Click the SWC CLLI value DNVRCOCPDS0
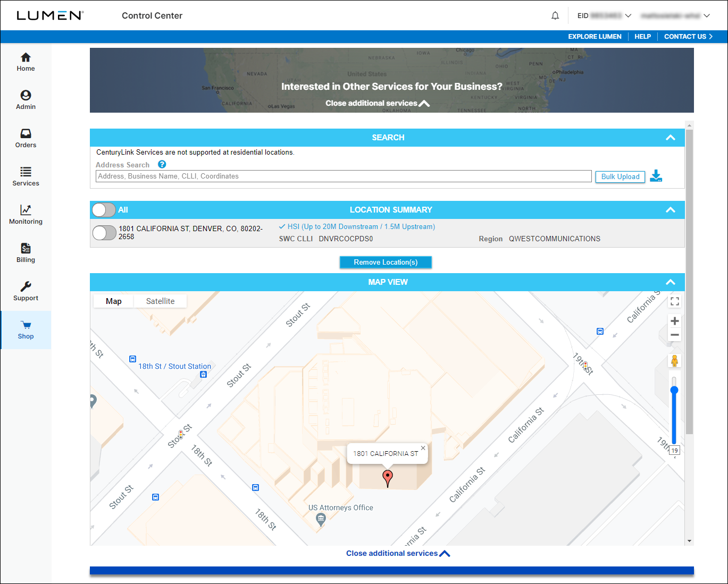Viewport: 728px width, 584px height. coord(346,239)
